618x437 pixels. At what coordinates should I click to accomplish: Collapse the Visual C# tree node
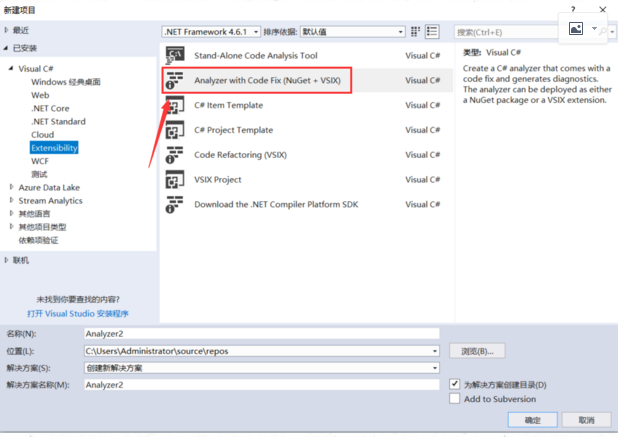[x=11, y=69]
